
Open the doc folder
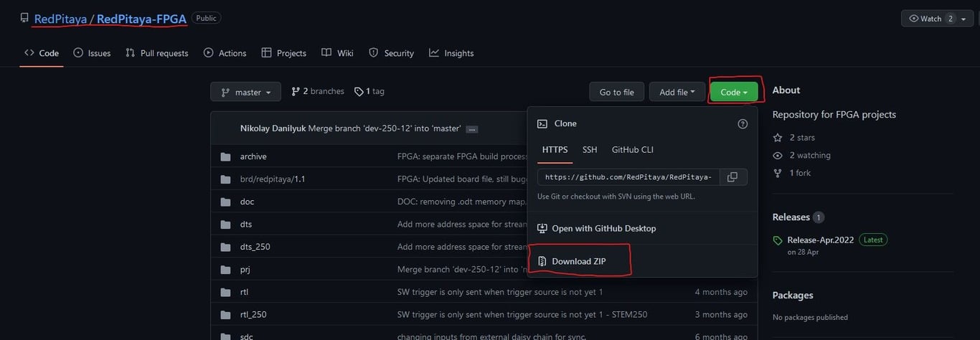[x=247, y=202]
